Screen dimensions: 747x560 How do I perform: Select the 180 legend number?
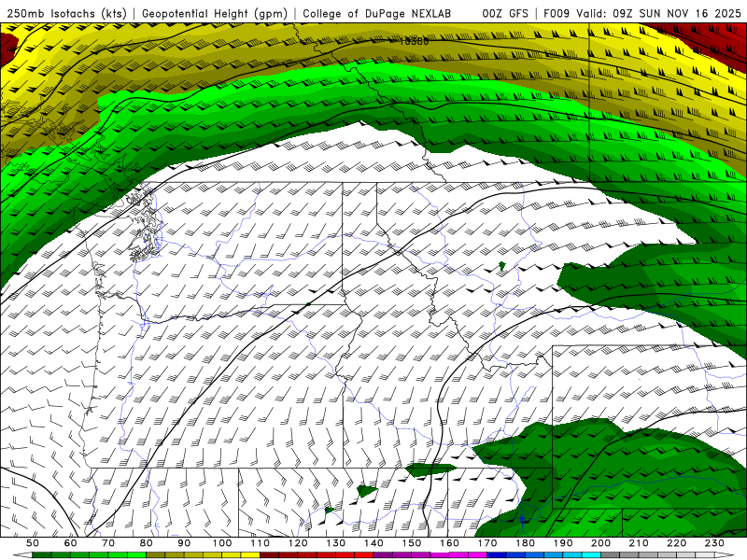[x=526, y=543]
